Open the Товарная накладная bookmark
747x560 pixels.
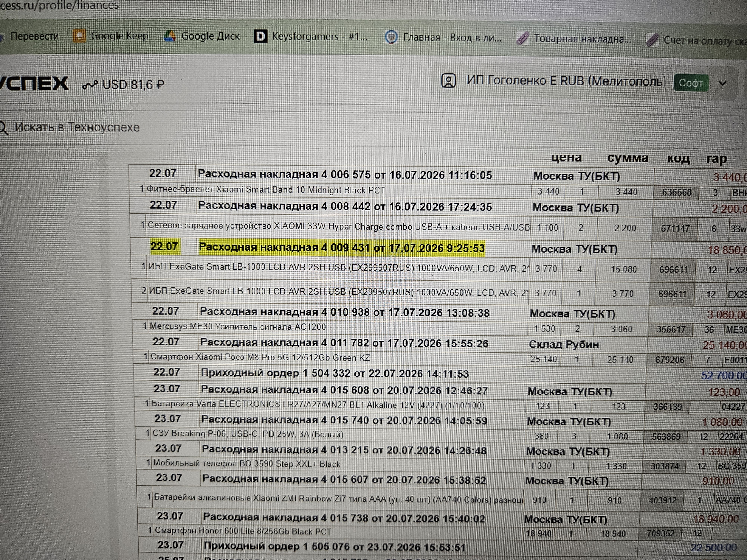coord(574,39)
